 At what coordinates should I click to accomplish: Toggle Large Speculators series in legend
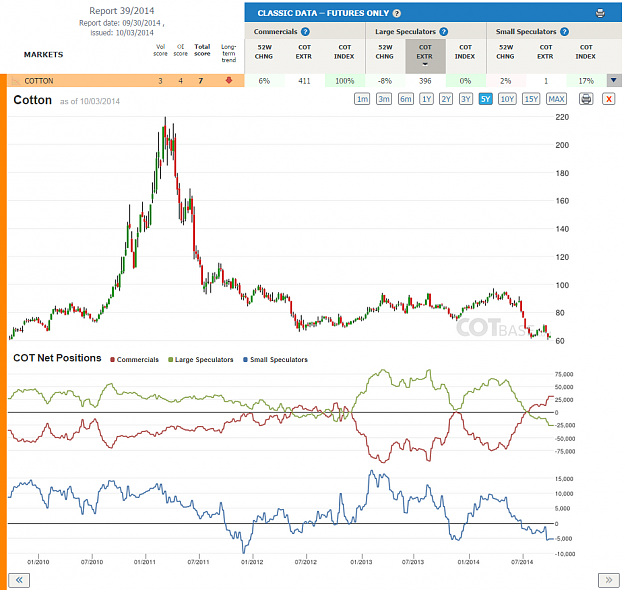coord(200,360)
